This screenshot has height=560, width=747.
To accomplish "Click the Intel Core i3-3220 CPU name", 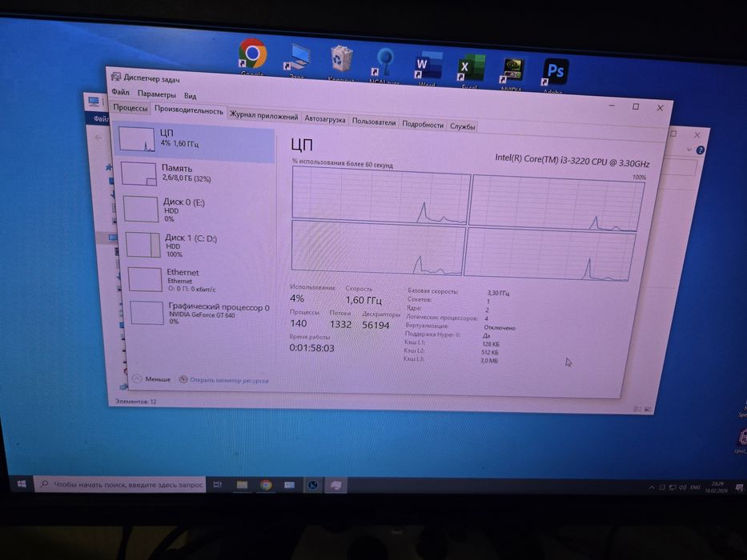I will 572,161.
